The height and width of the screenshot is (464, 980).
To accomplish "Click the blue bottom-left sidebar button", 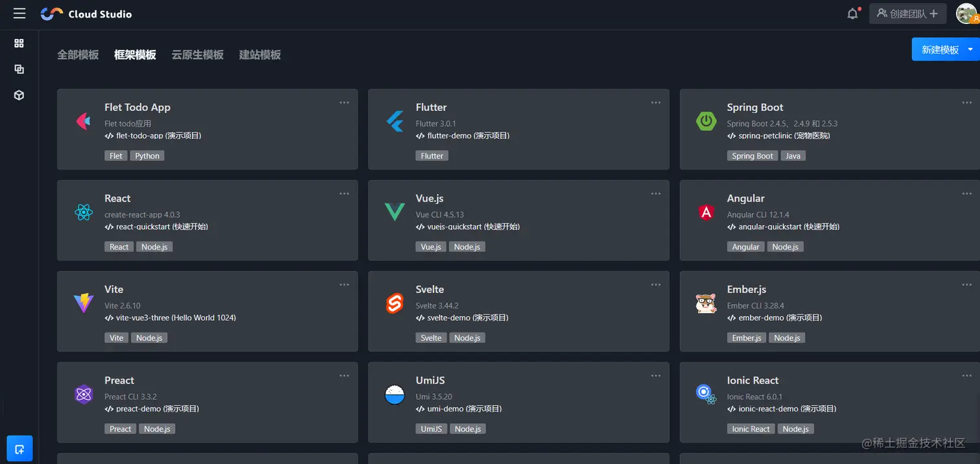I will point(19,448).
